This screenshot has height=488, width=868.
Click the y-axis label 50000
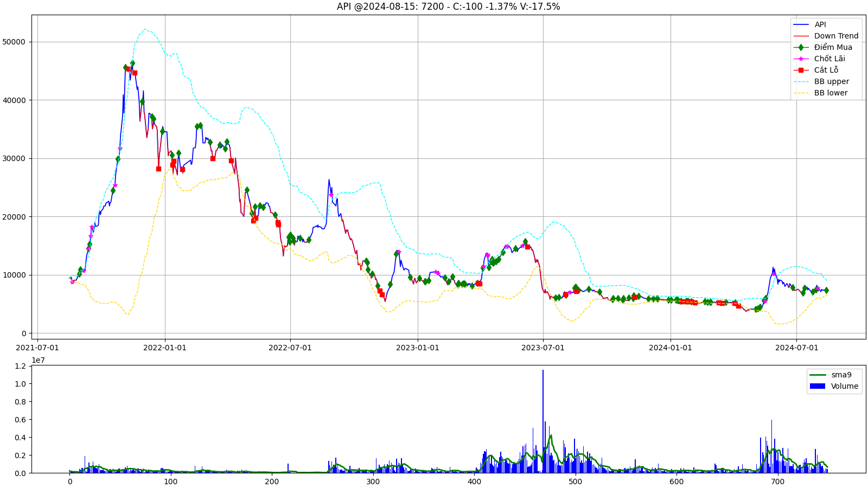coord(14,42)
